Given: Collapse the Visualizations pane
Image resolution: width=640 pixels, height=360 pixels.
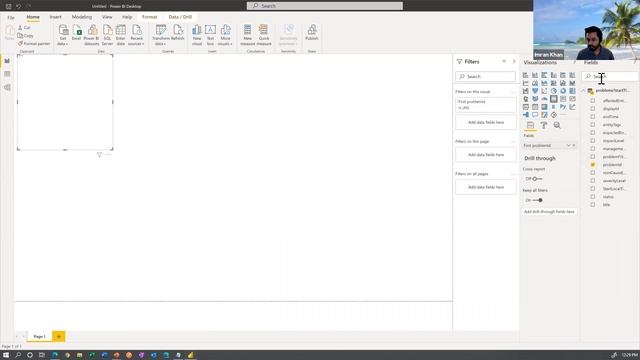Looking at the screenshot, I should (x=574, y=62).
